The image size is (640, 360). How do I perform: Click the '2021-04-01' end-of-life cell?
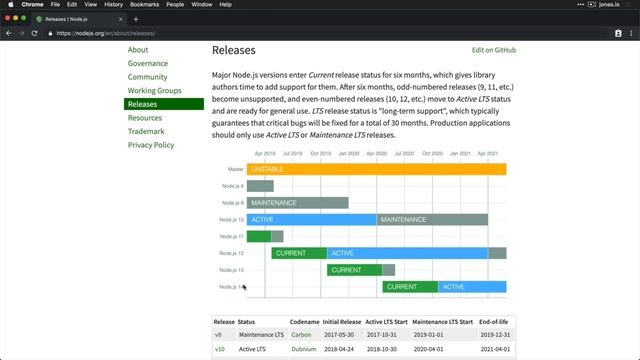click(x=495, y=349)
